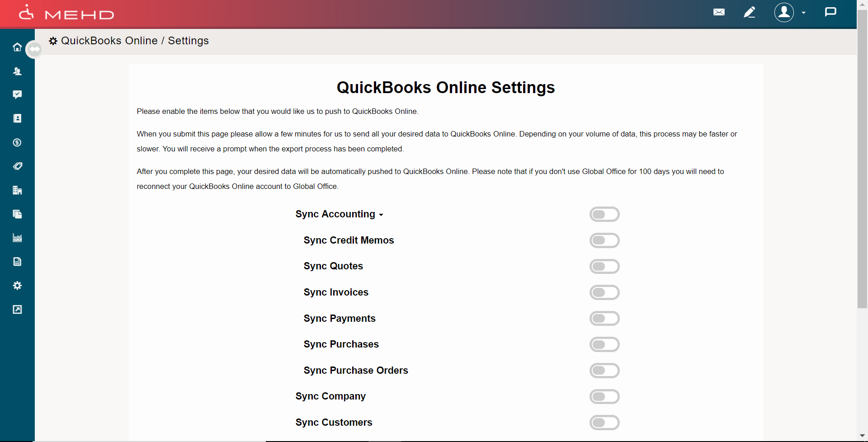This screenshot has width=868, height=442.
Task: Open the users/contacts people icon in sidebar
Action: pos(17,71)
